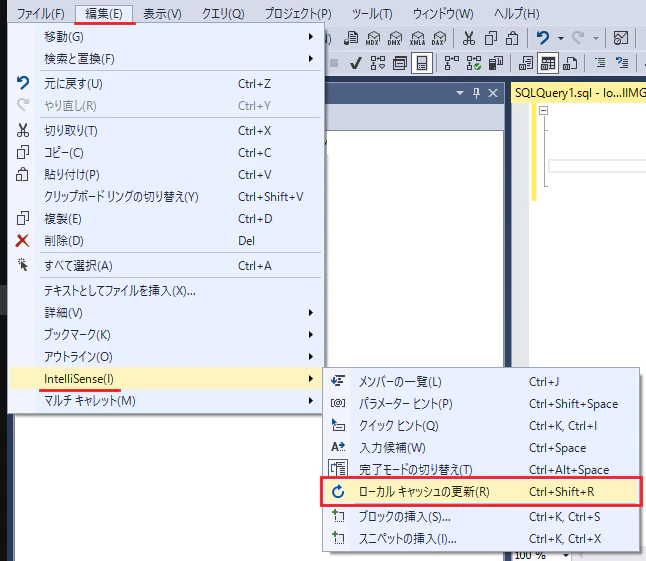Click the Paste icon in the toolbar
This screenshot has height=561, width=646.
tap(512, 38)
